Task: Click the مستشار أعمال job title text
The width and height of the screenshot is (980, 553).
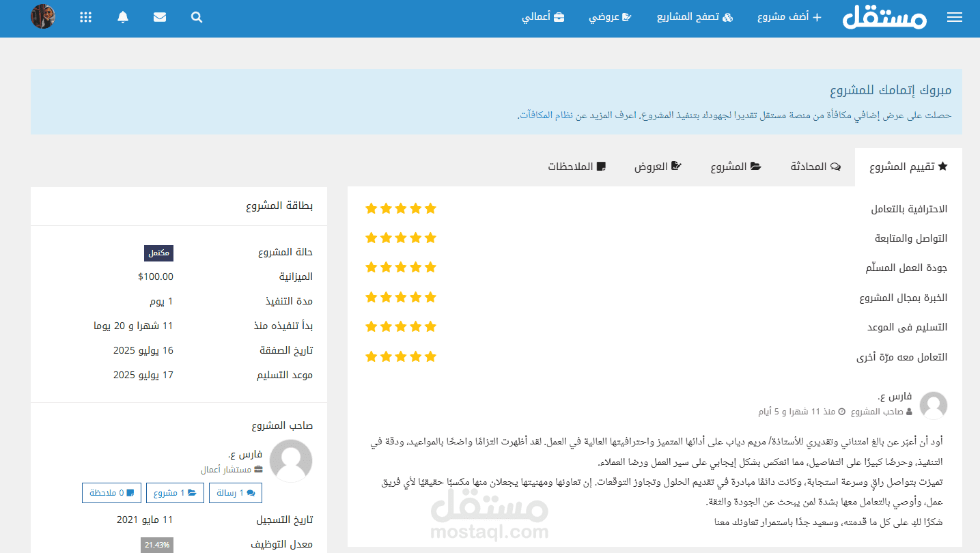Action: click(x=226, y=470)
